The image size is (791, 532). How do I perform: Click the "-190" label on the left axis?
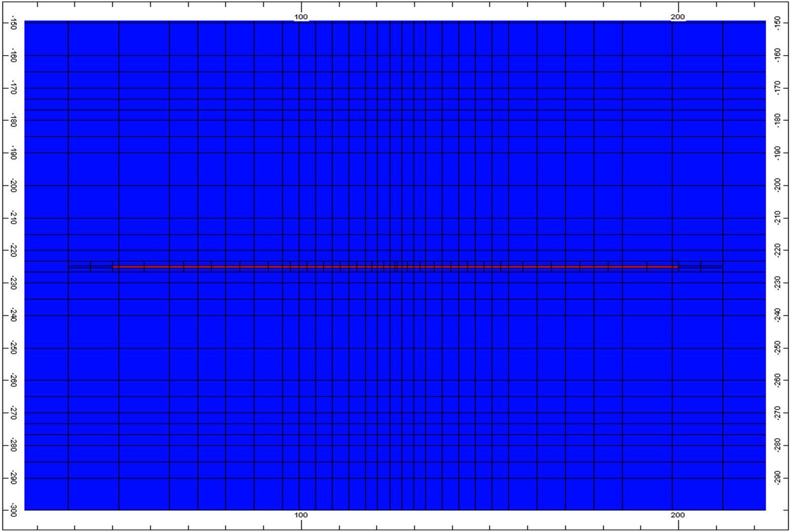click(x=13, y=154)
